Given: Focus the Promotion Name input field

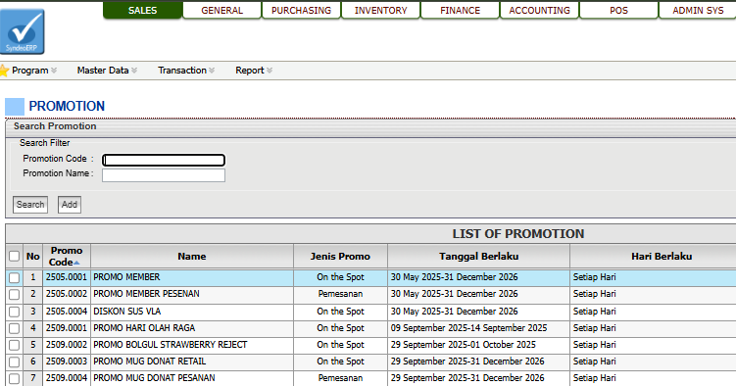Looking at the screenshot, I should 163,175.
